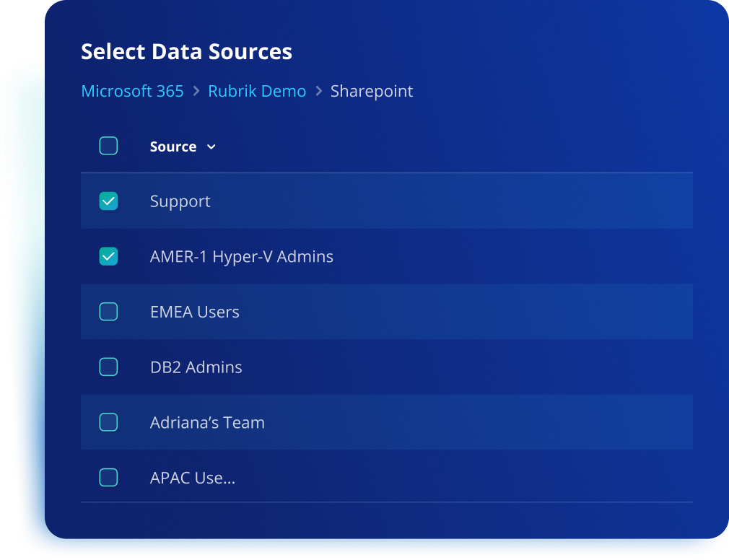Click the Select Data Sources heading
The height and width of the screenshot is (560, 729).
[186, 51]
